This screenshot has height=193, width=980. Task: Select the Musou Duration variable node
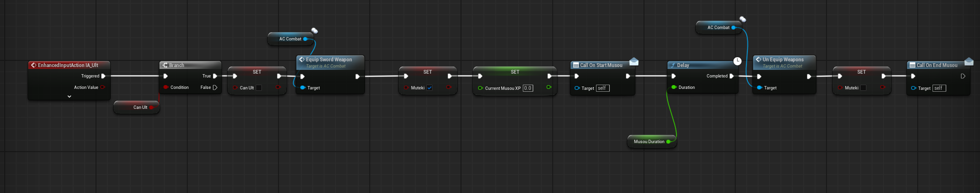tap(649, 142)
